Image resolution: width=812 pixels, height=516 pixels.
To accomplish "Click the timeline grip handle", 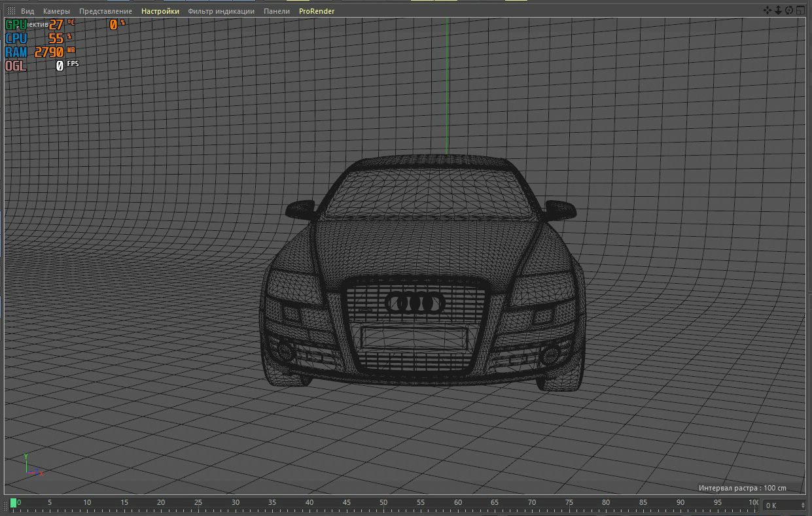I will pos(4,505).
